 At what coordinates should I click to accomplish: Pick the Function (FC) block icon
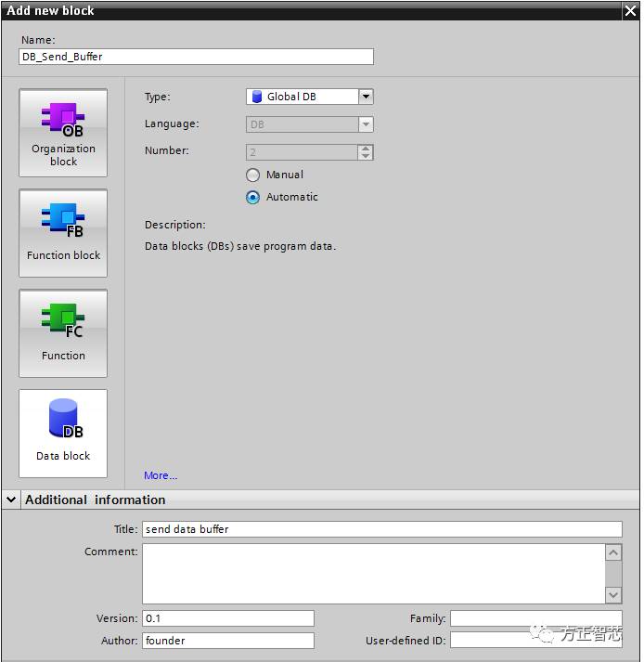coord(63,333)
